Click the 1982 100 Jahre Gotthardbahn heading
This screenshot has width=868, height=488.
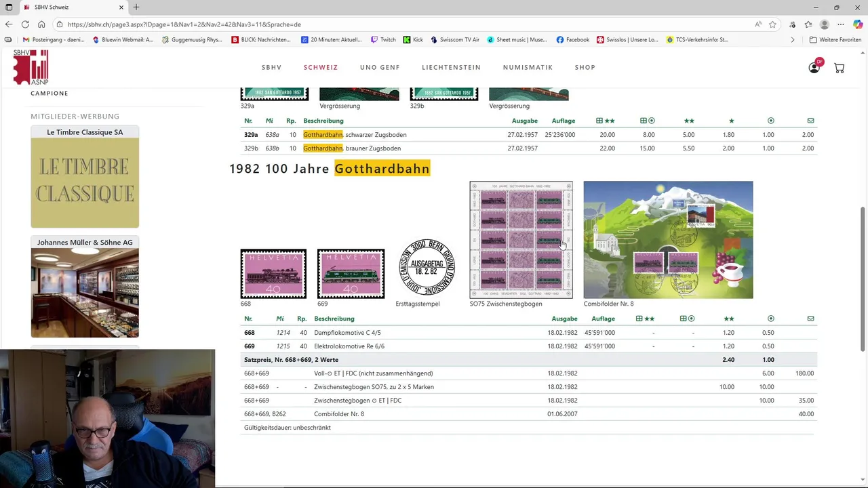pos(330,169)
